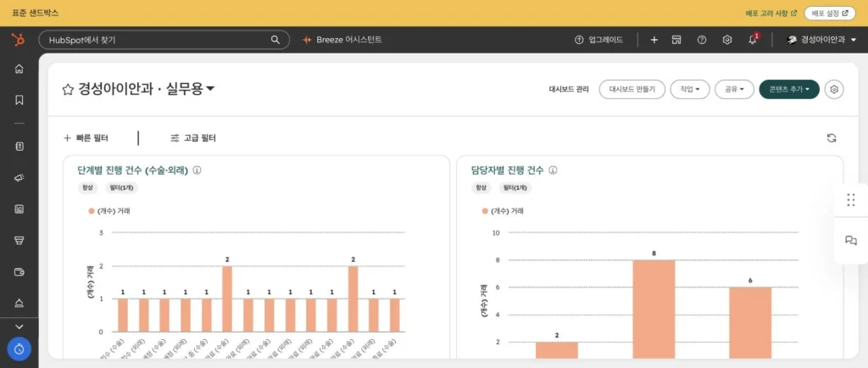
Task: Click the bar labeled 6 in 담당자별 chart
Action: tap(750, 322)
